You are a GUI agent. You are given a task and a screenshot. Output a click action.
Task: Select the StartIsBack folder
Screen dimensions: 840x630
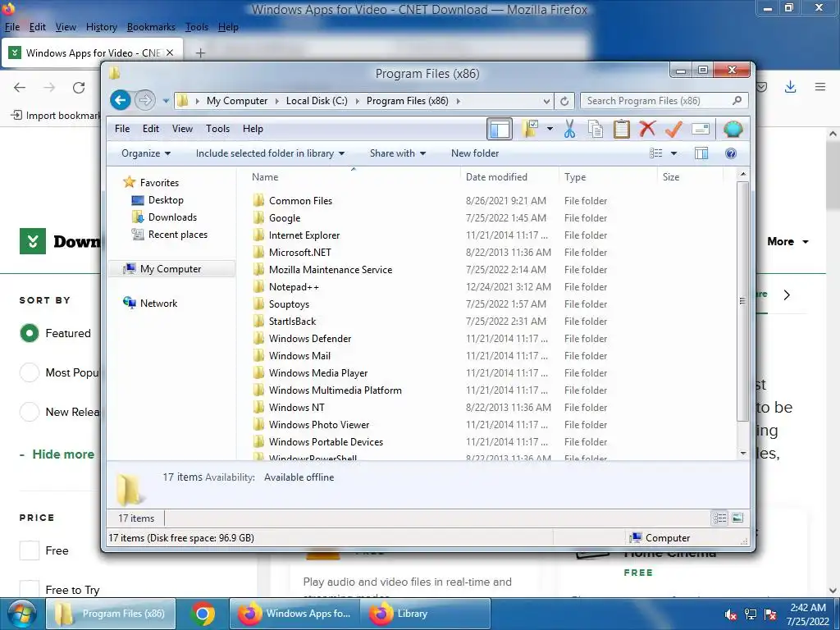[292, 321]
